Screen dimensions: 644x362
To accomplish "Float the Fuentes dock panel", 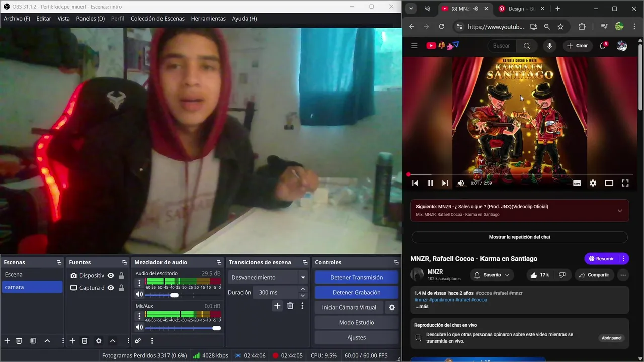I will (124, 262).
